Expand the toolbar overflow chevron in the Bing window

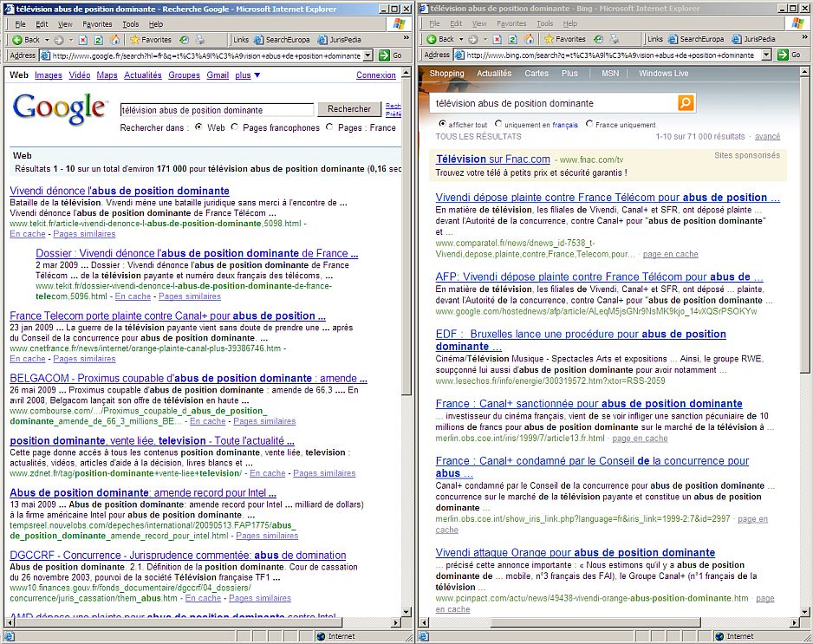coord(804,36)
